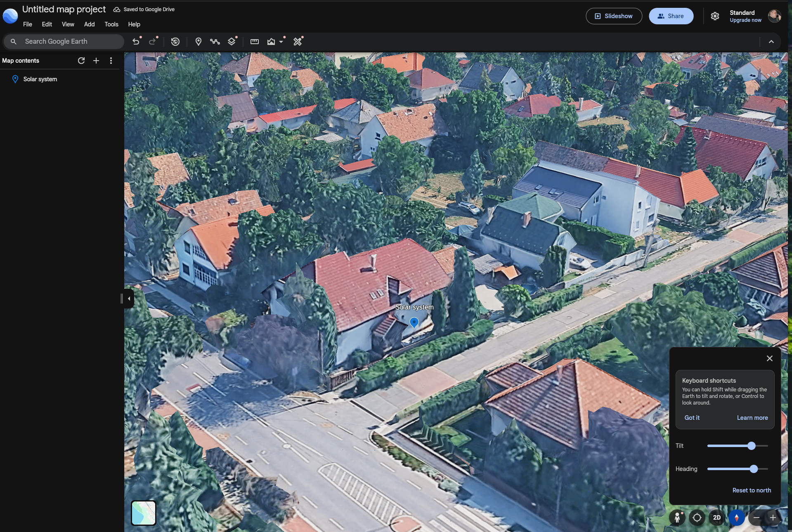
Task: Select the measure ruler tool
Action: (255, 41)
